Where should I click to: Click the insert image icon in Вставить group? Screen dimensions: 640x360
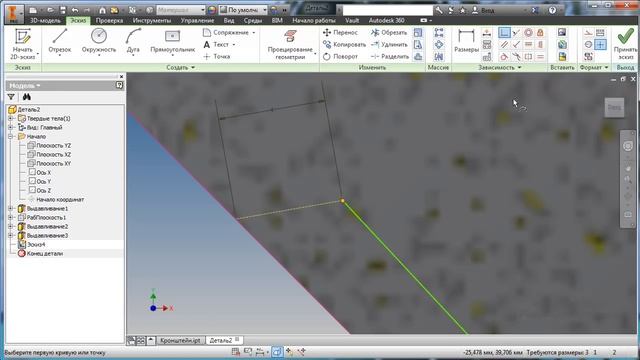(562, 32)
